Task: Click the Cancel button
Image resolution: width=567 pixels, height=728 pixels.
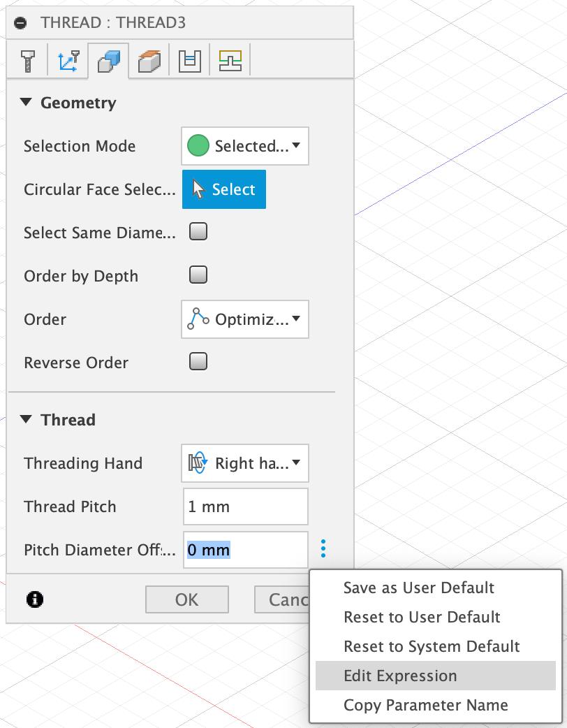Action: (x=282, y=599)
